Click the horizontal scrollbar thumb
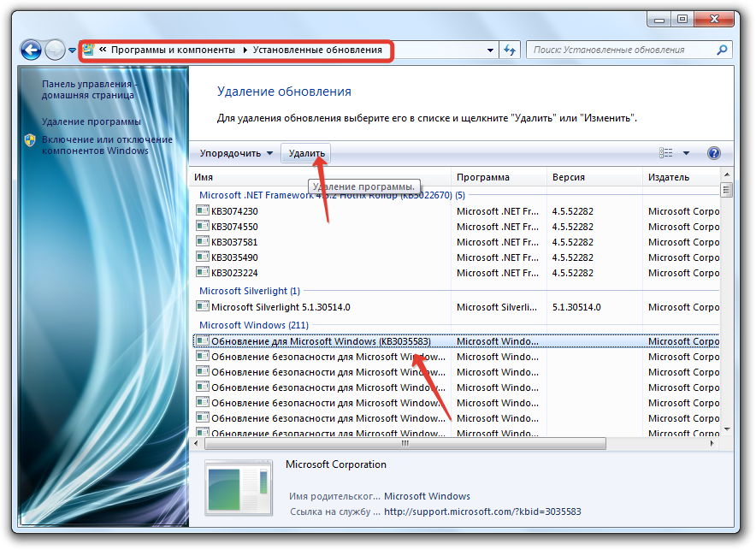 [x=405, y=443]
